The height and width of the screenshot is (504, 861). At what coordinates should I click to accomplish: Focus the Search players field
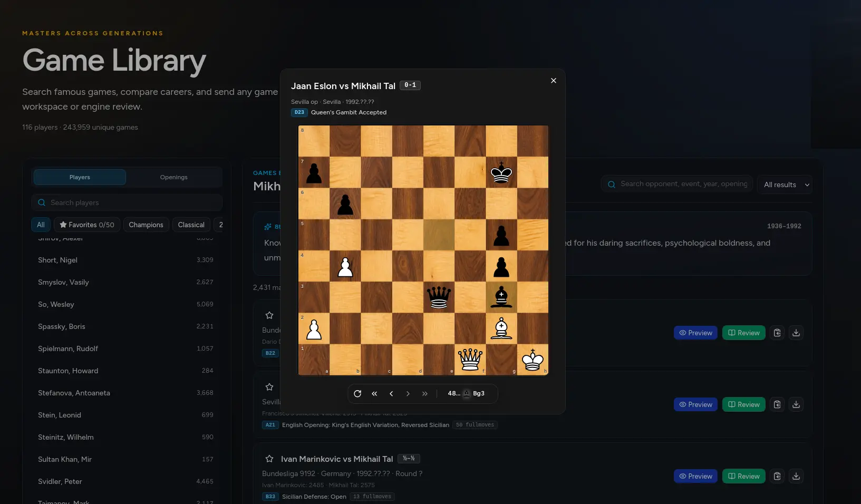click(127, 202)
